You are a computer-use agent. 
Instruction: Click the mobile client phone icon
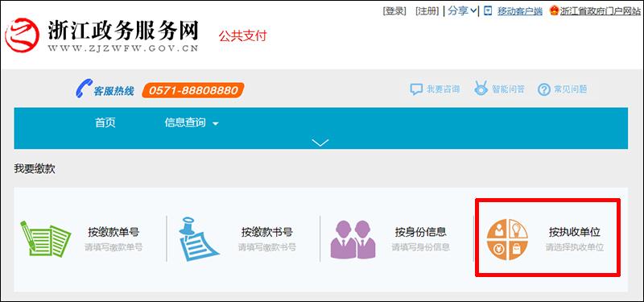[x=488, y=11]
